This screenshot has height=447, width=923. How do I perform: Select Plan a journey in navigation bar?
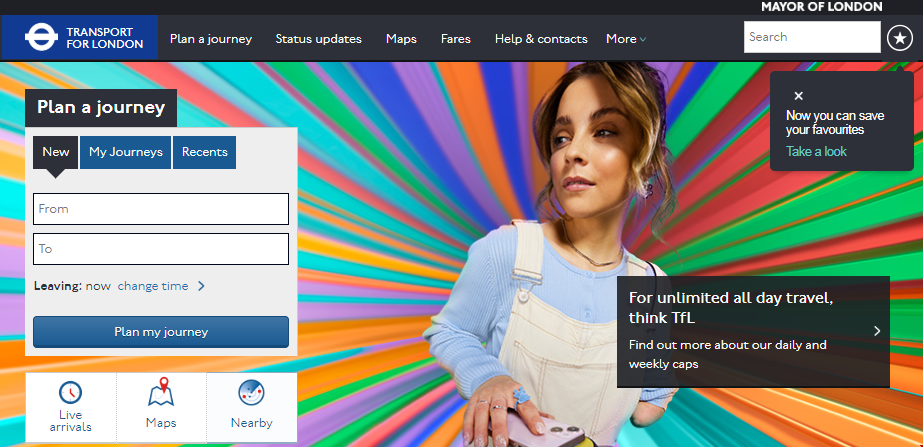pos(211,39)
